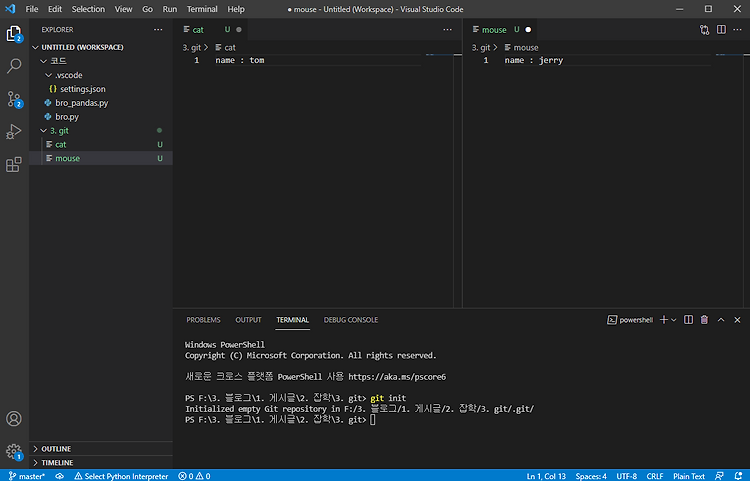Open the Edit menu
Viewport: 750px width, 481px height.
pos(55,9)
